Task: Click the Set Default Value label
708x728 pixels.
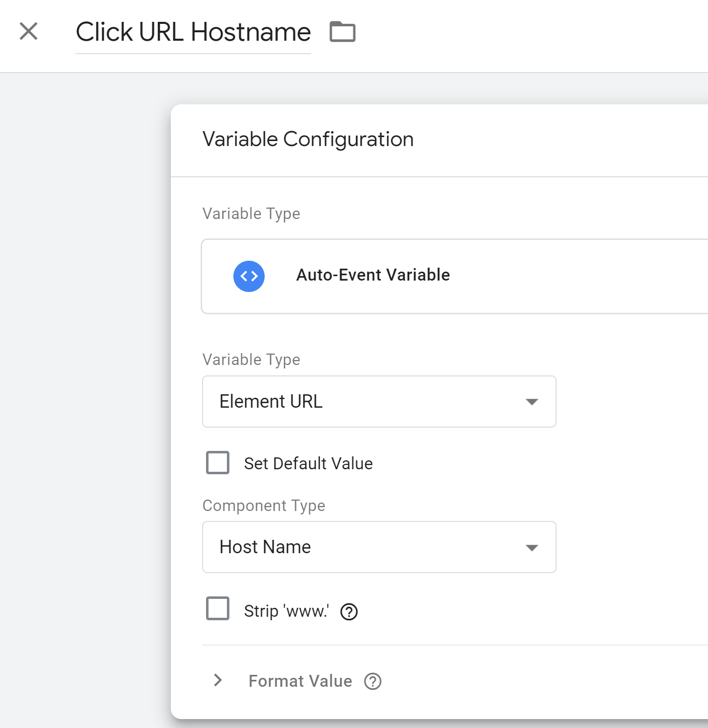Action: (307, 463)
